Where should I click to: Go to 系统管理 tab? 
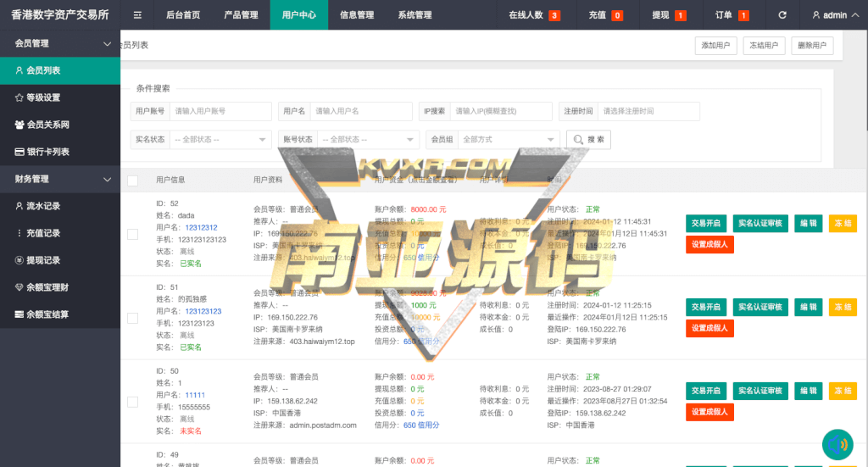coord(415,15)
